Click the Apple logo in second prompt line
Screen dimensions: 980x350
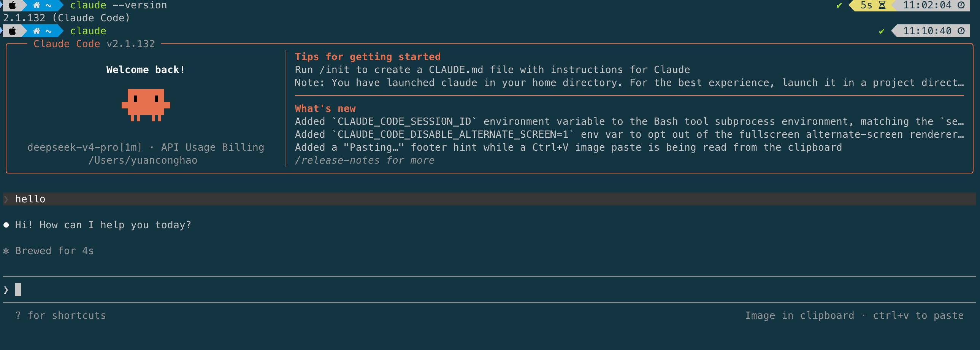click(12, 31)
